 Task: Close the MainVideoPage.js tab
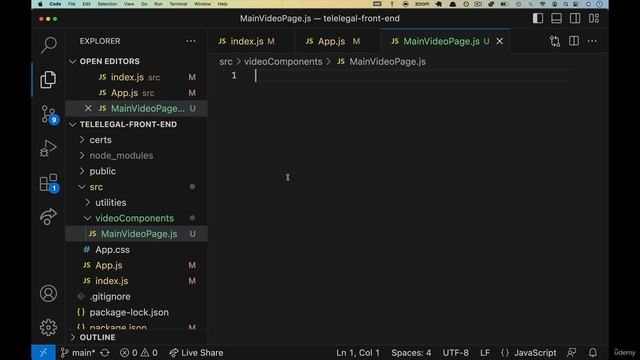(x=500, y=41)
